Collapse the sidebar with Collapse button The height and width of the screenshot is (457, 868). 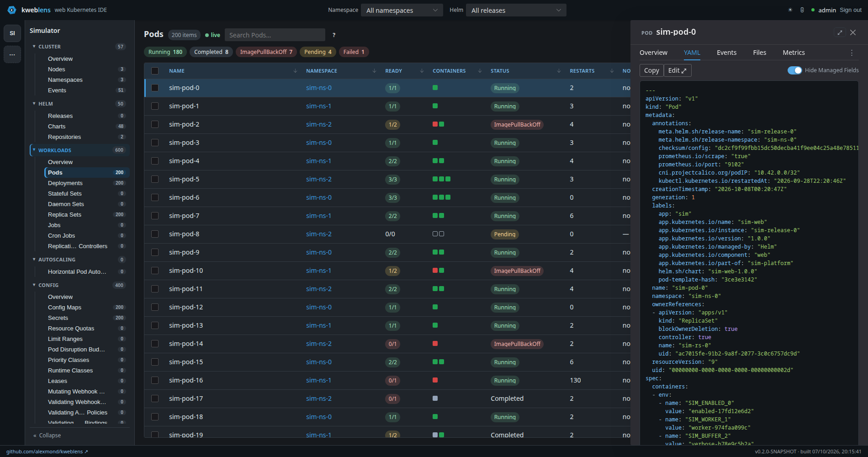pos(47,436)
